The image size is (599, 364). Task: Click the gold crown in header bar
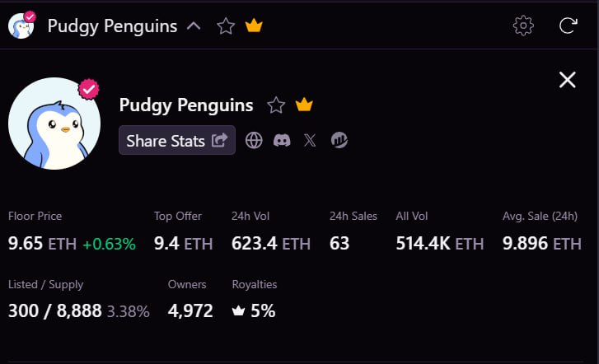[254, 26]
